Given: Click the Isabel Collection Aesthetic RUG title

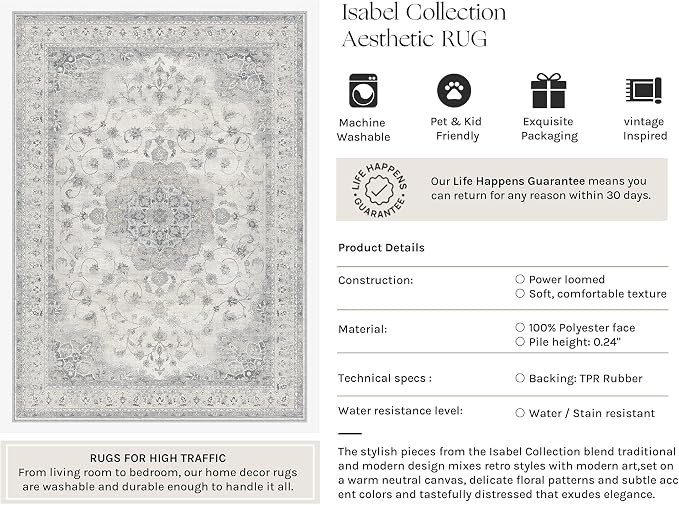Looking at the screenshot, I should (424, 25).
